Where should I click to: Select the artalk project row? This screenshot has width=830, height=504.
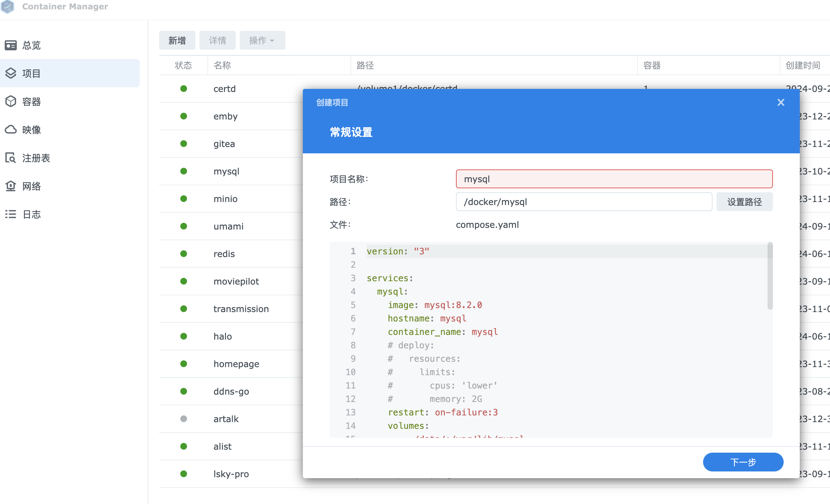(226, 419)
